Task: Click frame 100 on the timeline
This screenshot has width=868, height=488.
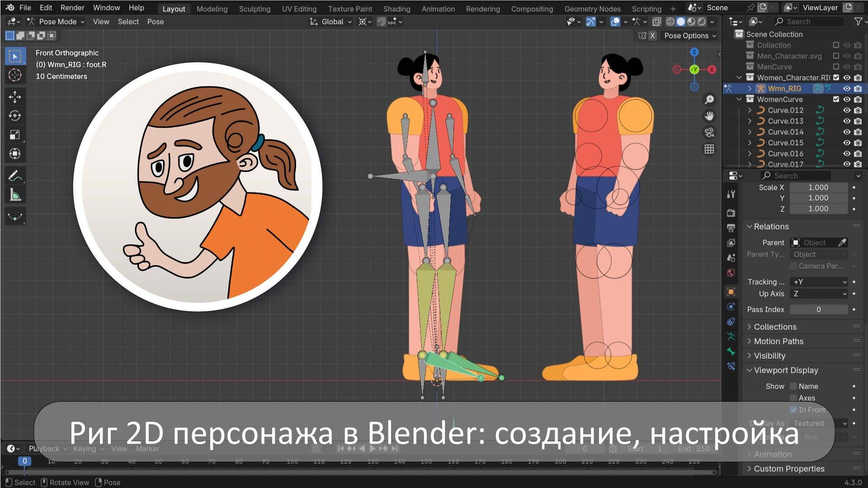Action: [x=292, y=462]
